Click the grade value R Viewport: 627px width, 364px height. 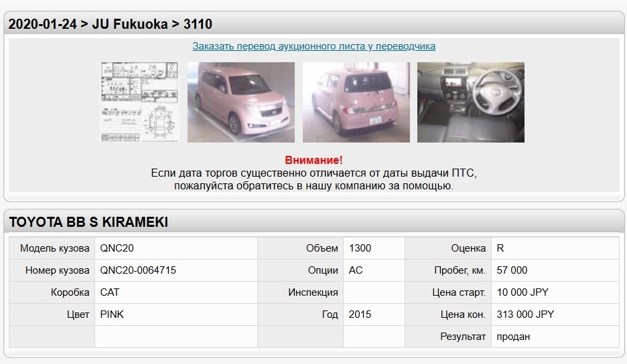pos(500,248)
